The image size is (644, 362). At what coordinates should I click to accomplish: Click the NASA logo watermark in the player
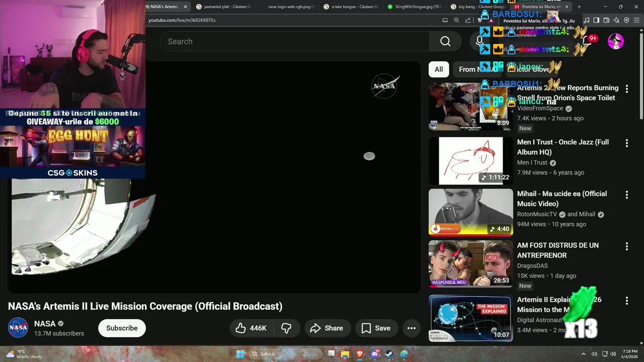coord(385,86)
